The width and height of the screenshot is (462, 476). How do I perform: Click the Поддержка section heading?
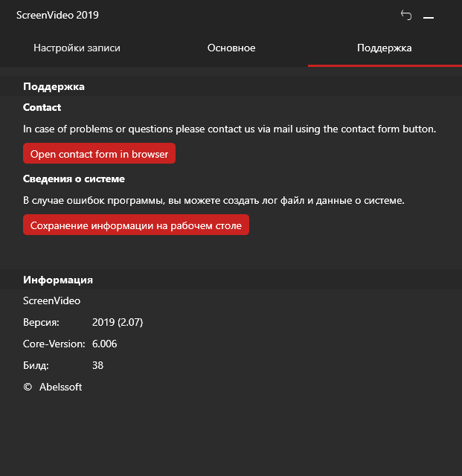pyautogui.click(x=54, y=87)
